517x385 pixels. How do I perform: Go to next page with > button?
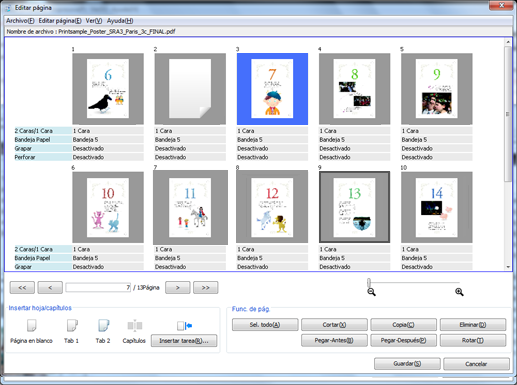coord(178,287)
